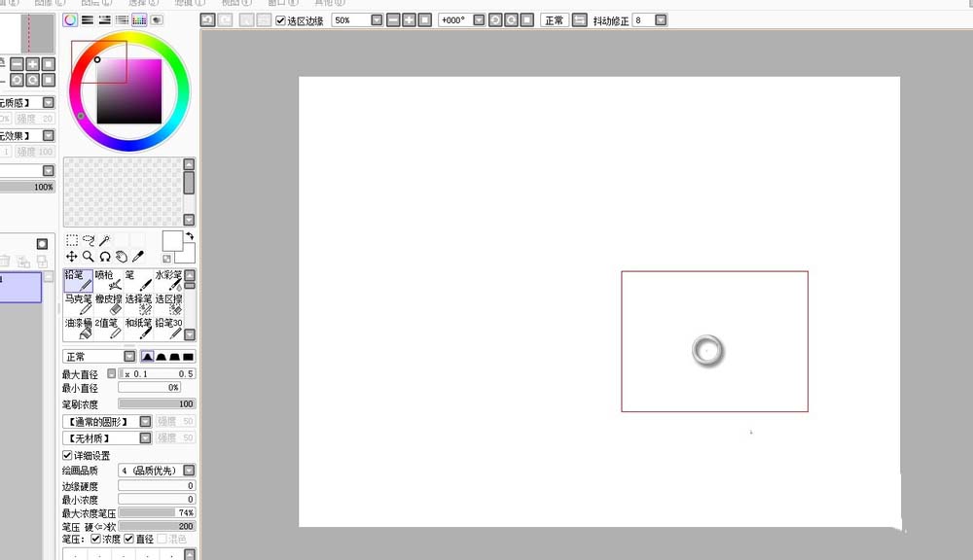Select the rectangular selection tool

(x=72, y=240)
